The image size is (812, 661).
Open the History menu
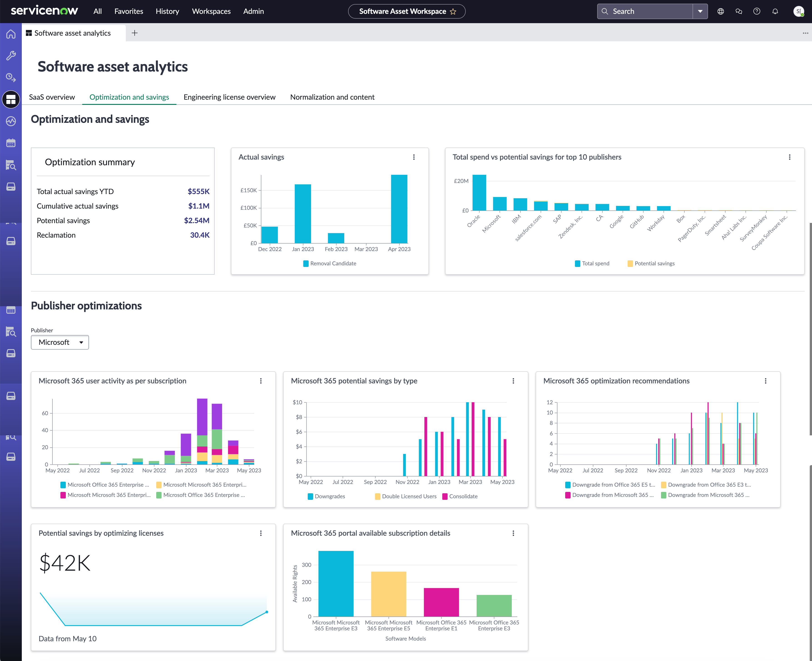(x=167, y=11)
